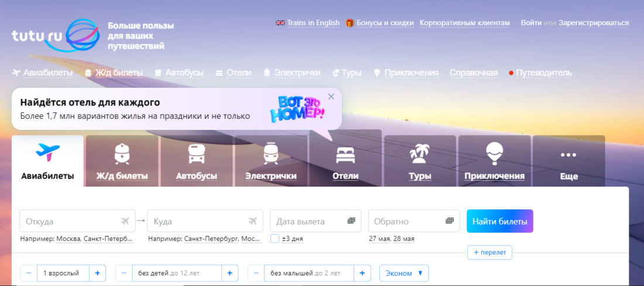The width and height of the screenshot is (644, 286).
Task: Click the Дата вылета field
Action: pos(316,221)
